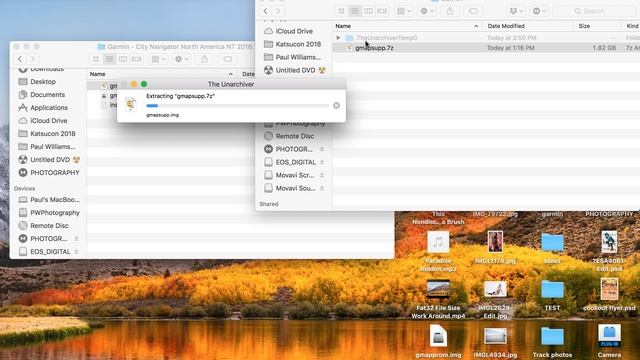The image size is (640, 360).
Task: Cancel extraction in The Unarchiver window
Action: point(336,106)
